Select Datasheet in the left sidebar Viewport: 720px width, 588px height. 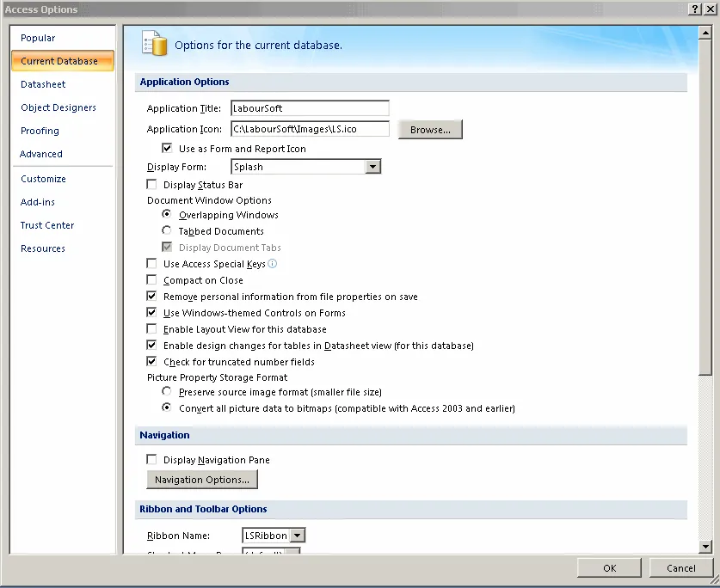(42, 83)
